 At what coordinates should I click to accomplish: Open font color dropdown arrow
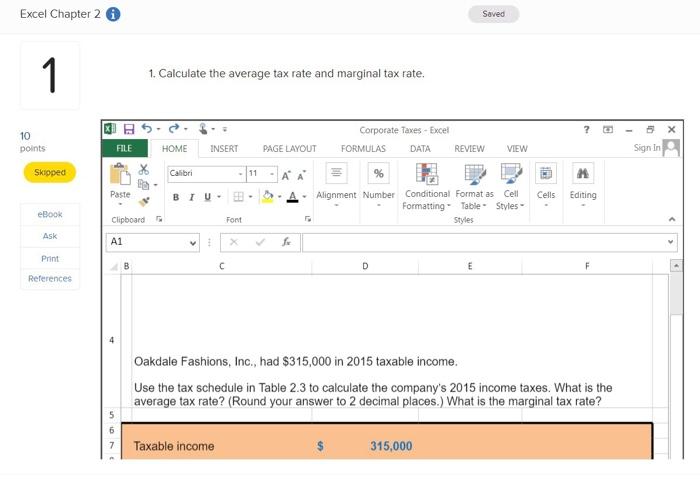coord(304,197)
